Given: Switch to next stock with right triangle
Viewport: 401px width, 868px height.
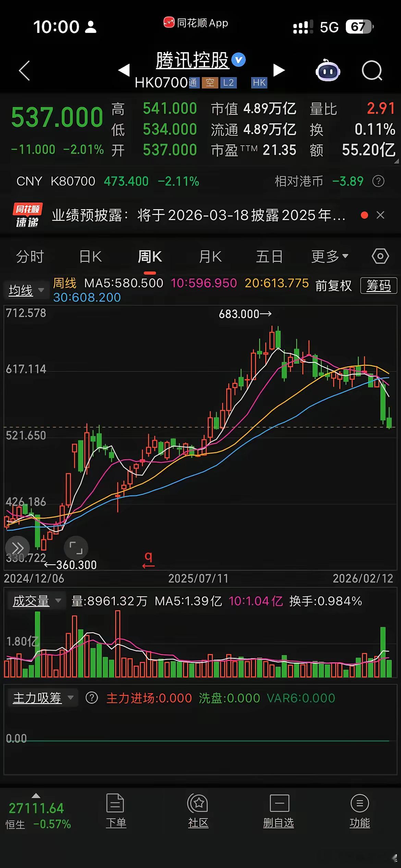Looking at the screenshot, I should [x=279, y=70].
